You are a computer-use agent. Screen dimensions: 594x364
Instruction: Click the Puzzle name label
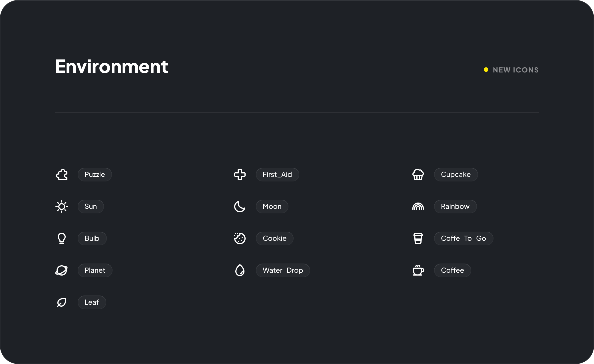point(95,175)
